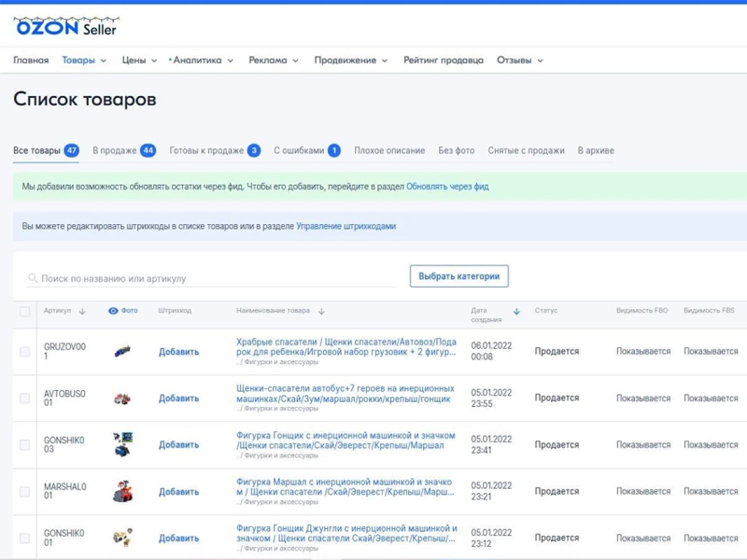Click date 06.01.2022 00:08 cell
The height and width of the screenshot is (560, 747).
click(491, 351)
